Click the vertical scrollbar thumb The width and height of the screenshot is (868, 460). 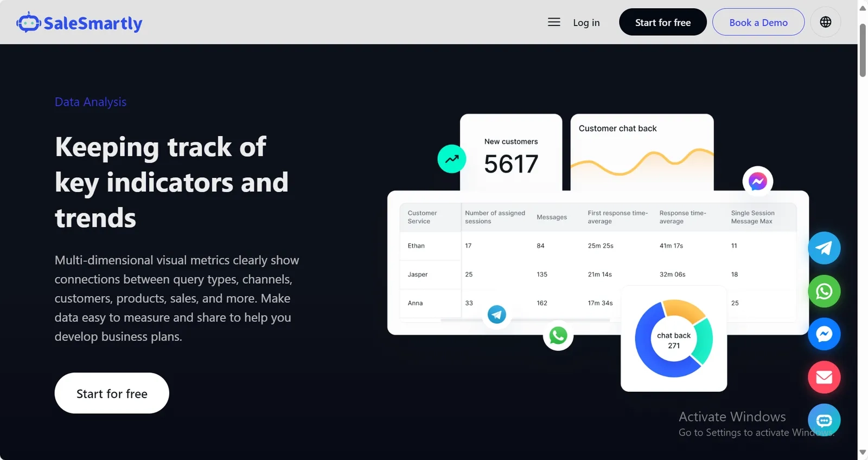[863, 50]
